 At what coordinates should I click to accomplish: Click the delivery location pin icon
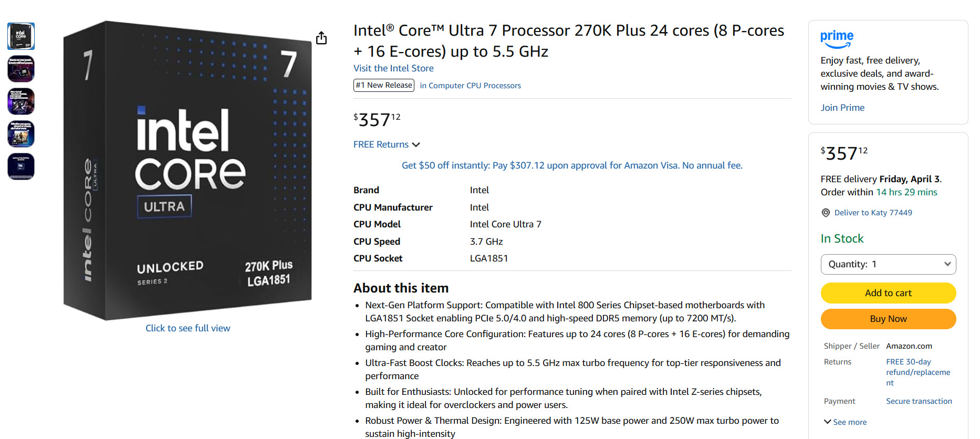[825, 213]
